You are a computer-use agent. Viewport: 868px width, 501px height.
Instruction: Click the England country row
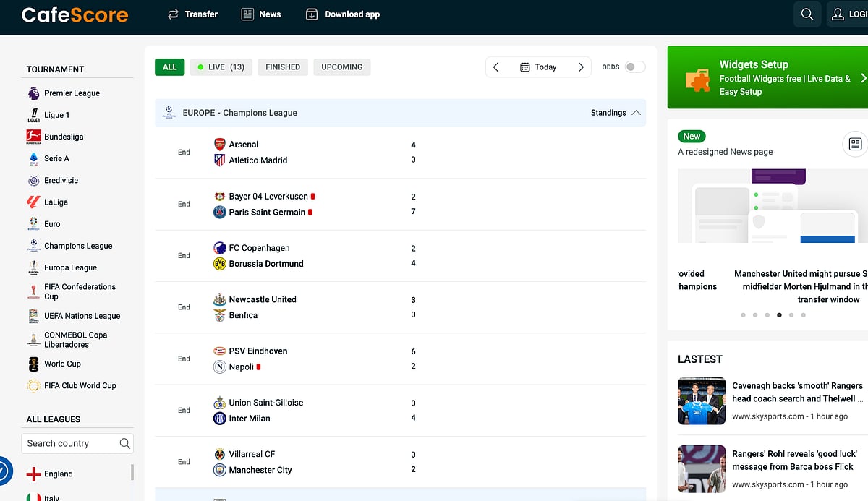[x=77, y=474]
